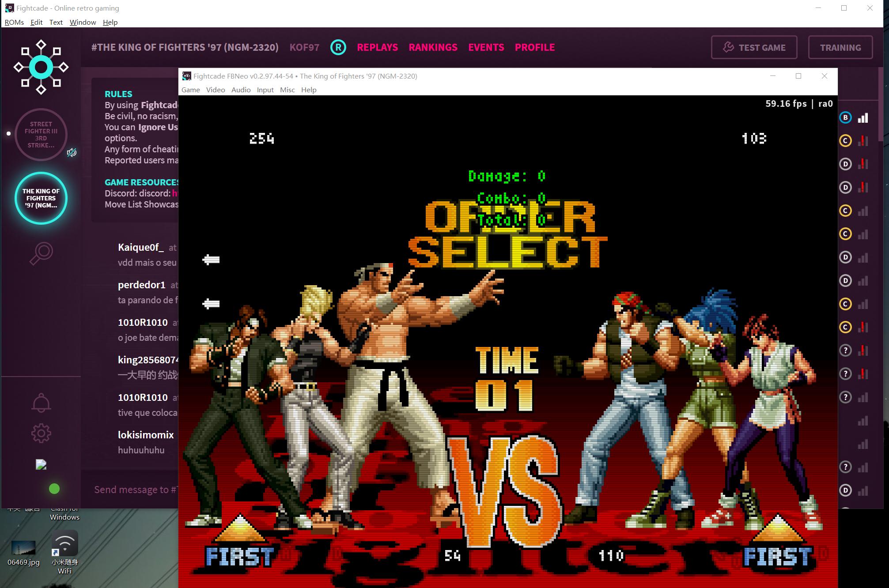This screenshot has height=588, width=889.
Task: Open the settings gear icon
Action: (41, 433)
